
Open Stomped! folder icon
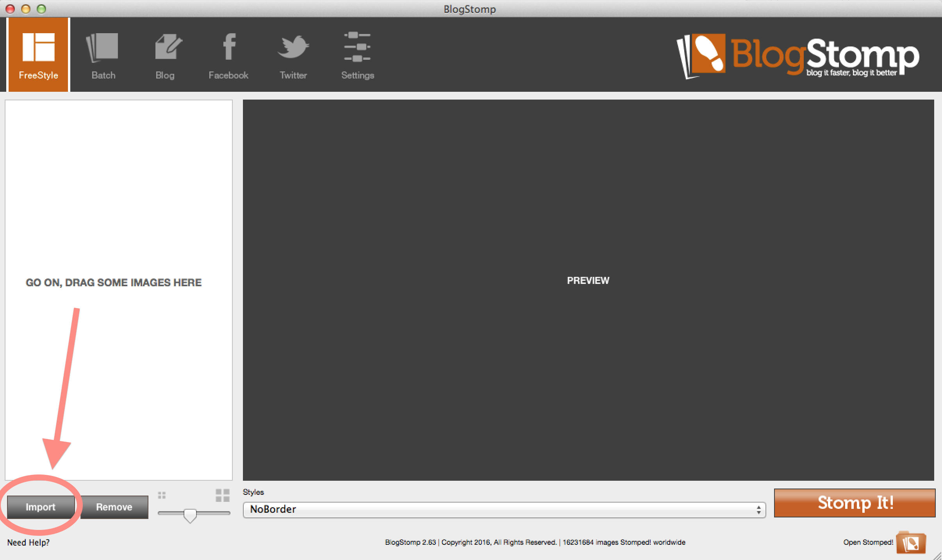pos(911,542)
